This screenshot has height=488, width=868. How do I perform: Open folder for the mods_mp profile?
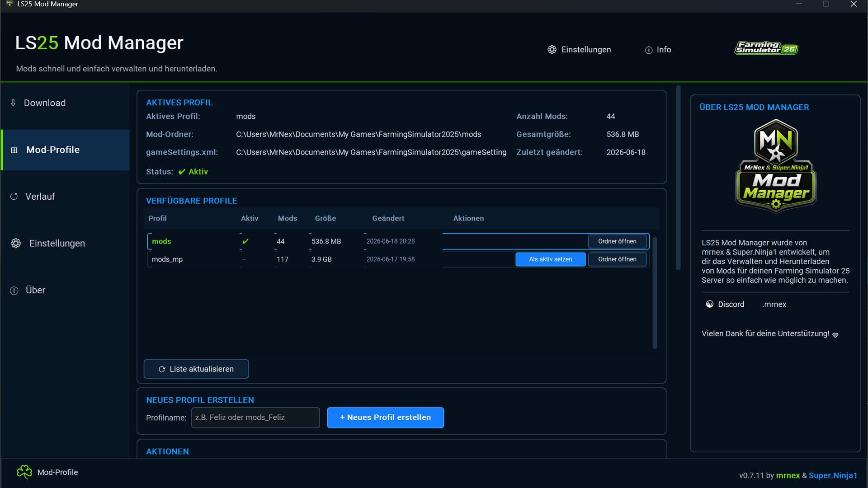tap(617, 259)
